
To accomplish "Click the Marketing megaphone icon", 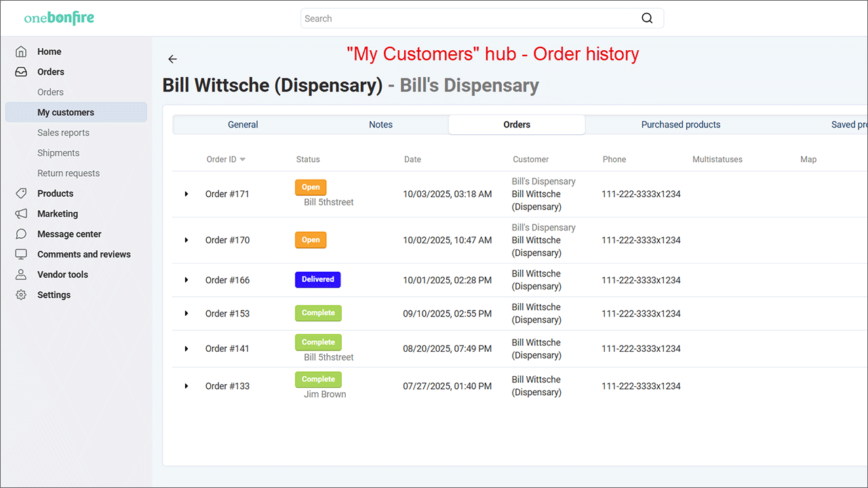I will (x=21, y=213).
